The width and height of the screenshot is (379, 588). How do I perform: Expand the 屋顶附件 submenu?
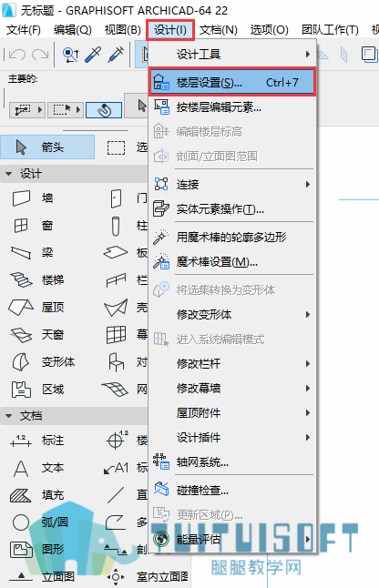pos(232,413)
